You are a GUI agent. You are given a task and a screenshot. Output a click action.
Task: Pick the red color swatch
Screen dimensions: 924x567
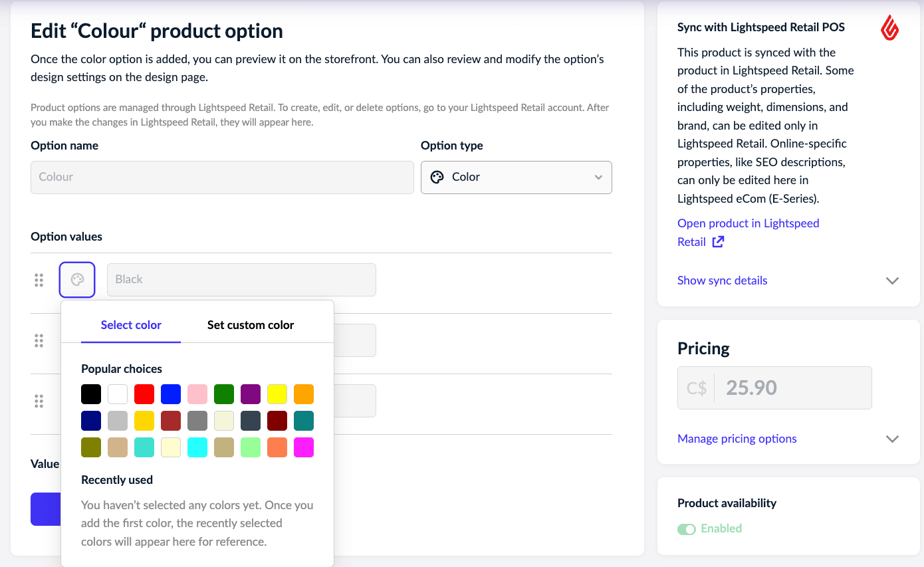(x=144, y=394)
